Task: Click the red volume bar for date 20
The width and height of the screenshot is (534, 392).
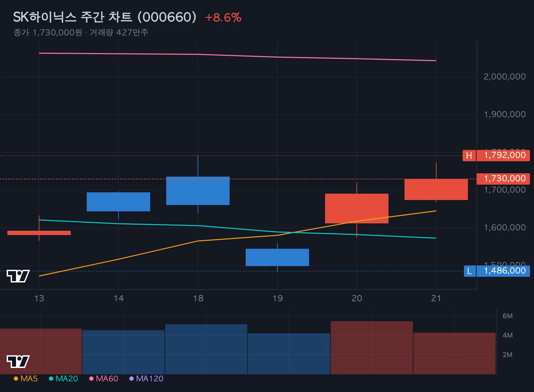Action: (372, 348)
